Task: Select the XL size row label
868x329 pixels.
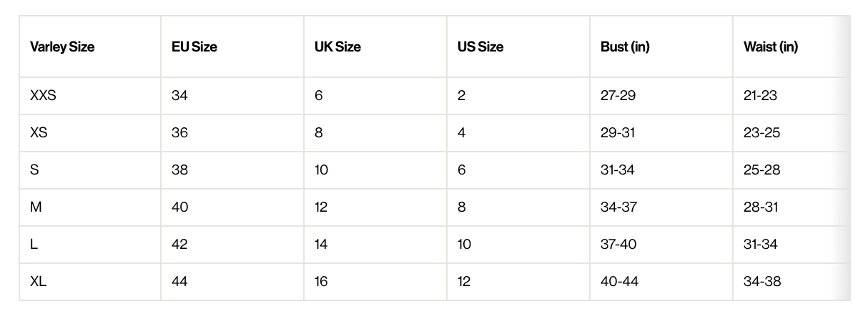Action: coord(38,282)
